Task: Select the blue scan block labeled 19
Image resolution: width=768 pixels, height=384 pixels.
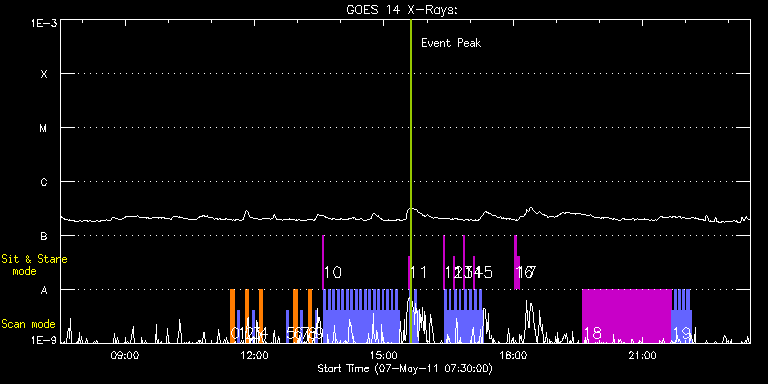Action: coord(681,316)
